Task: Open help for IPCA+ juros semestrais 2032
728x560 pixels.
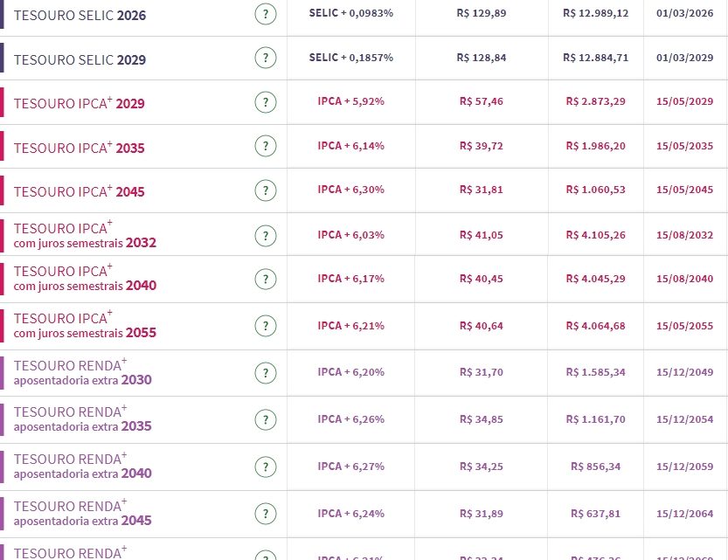Action: 266,236
